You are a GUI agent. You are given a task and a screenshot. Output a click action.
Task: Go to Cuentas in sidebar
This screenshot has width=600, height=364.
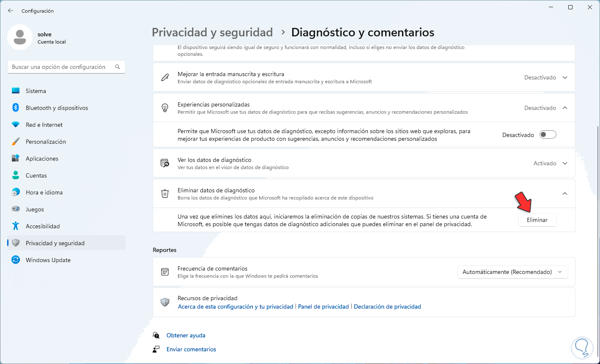point(36,175)
